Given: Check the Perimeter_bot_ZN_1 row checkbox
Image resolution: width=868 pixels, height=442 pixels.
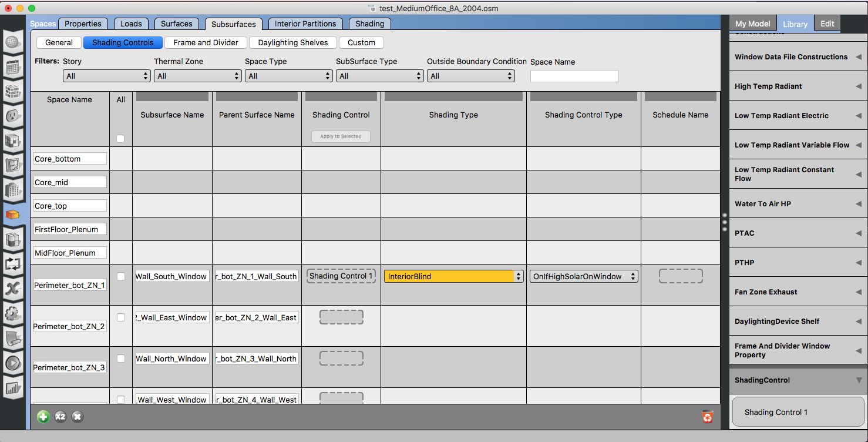Looking at the screenshot, I should [121, 276].
